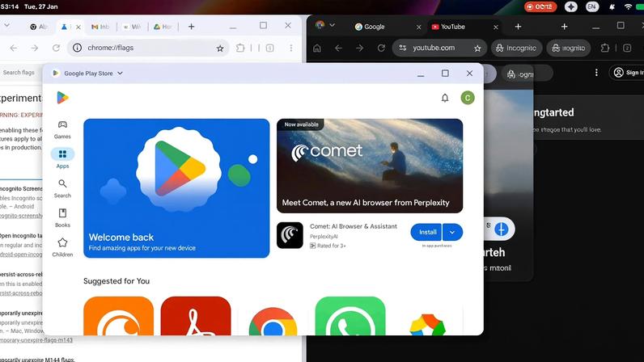The width and height of the screenshot is (644, 362).
Task: Open EN keyboard language indicator
Action: coord(592,6)
